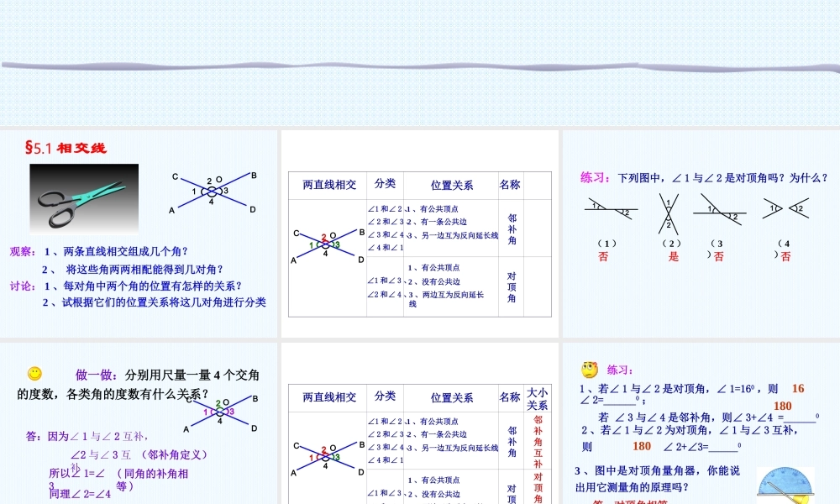Select the line 1、两条直线相交组成几个角?
This screenshot has width=840, height=504.
click(x=116, y=251)
